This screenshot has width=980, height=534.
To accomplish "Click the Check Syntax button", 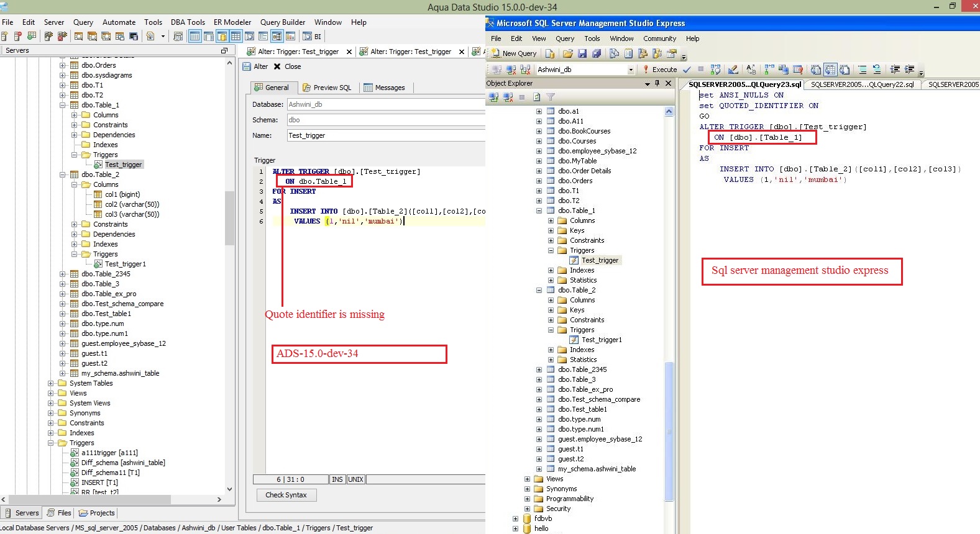I will 286,495.
